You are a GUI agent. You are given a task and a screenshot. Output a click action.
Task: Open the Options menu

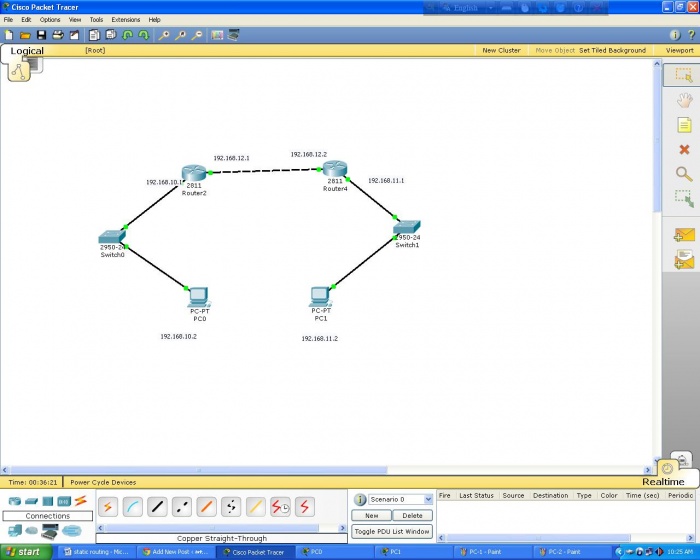(x=50, y=20)
